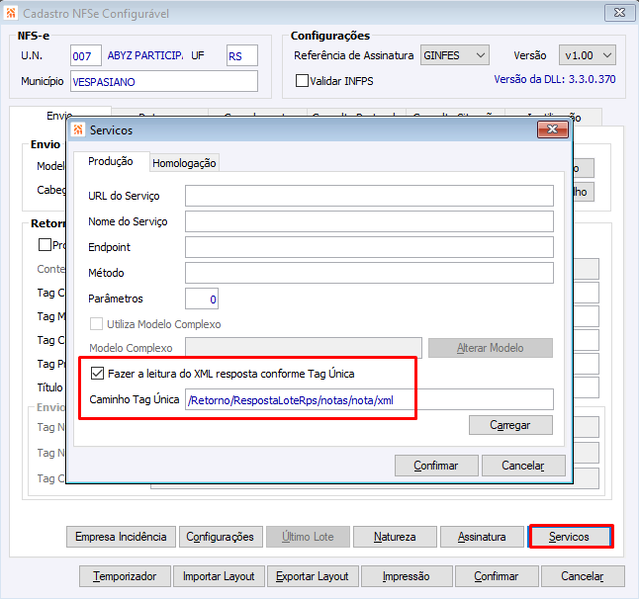Open the Versão v1.00 dropdown
The height and width of the screenshot is (599, 639).
pyautogui.click(x=587, y=55)
